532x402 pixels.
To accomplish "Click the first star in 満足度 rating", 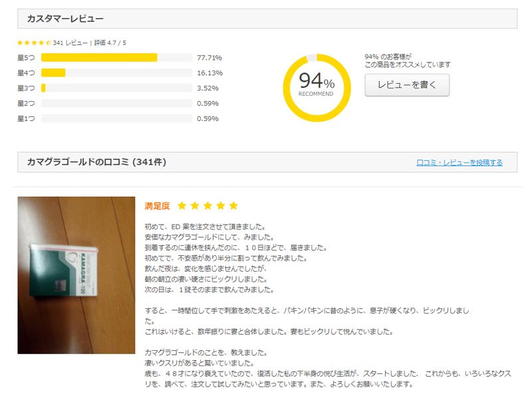I will coord(182,206).
